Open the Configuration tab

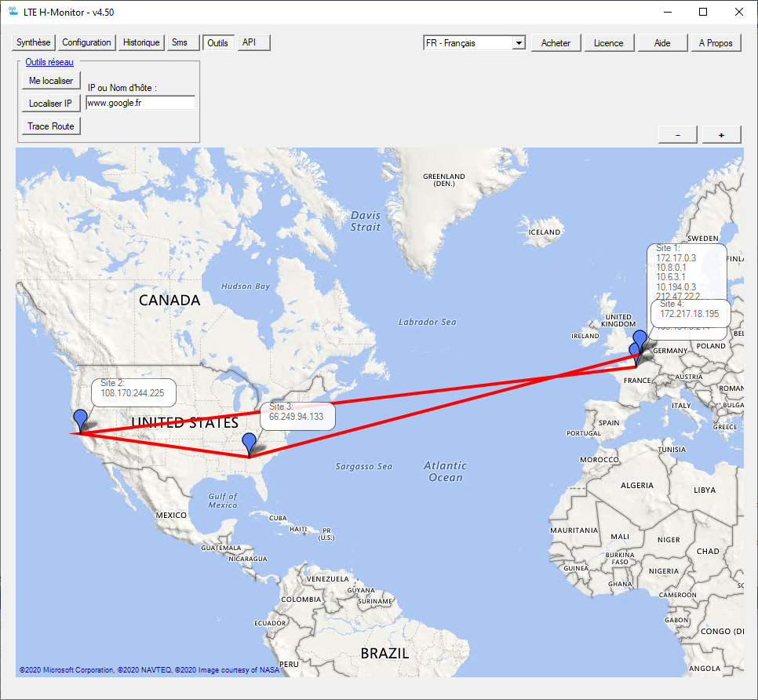pyautogui.click(x=87, y=42)
